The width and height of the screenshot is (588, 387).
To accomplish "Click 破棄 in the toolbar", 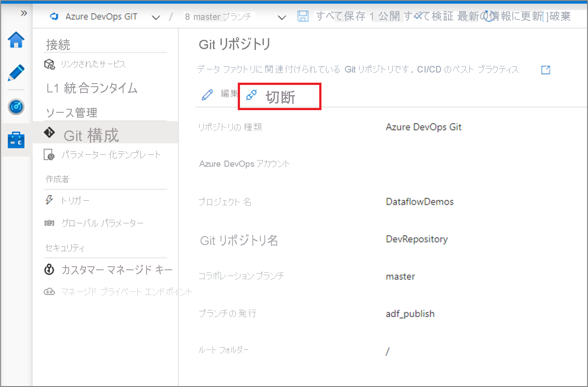I will (x=560, y=17).
